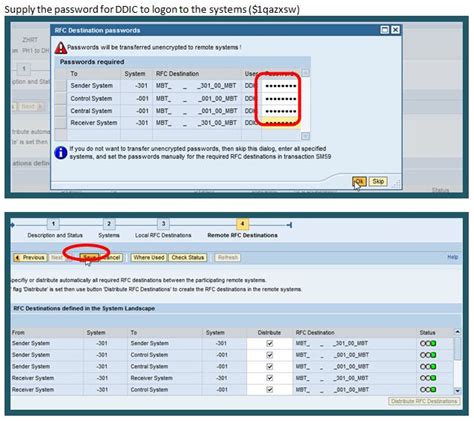The image size is (474, 421).
Task: Click the Central System password field
Action: pyautogui.click(x=281, y=111)
